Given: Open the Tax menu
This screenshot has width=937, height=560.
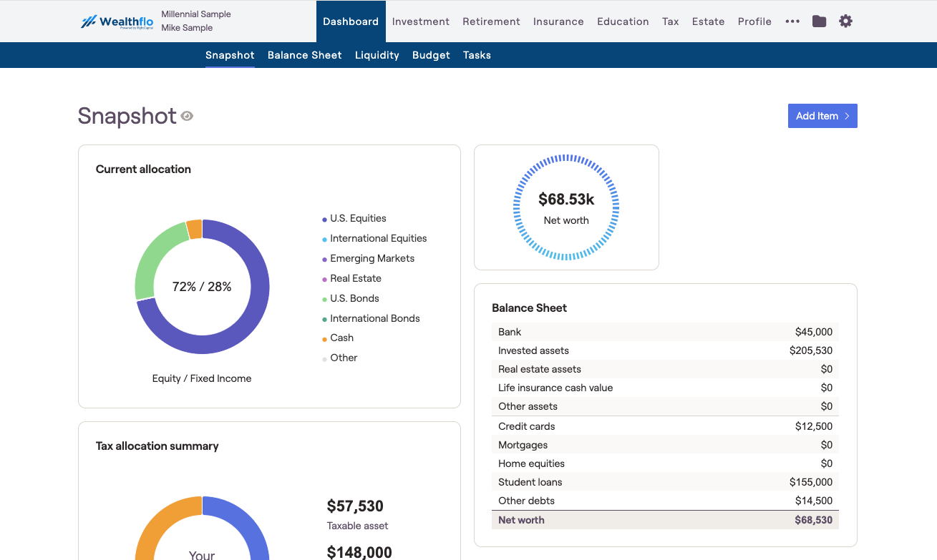Looking at the screenshot, I should coord(671,21).
